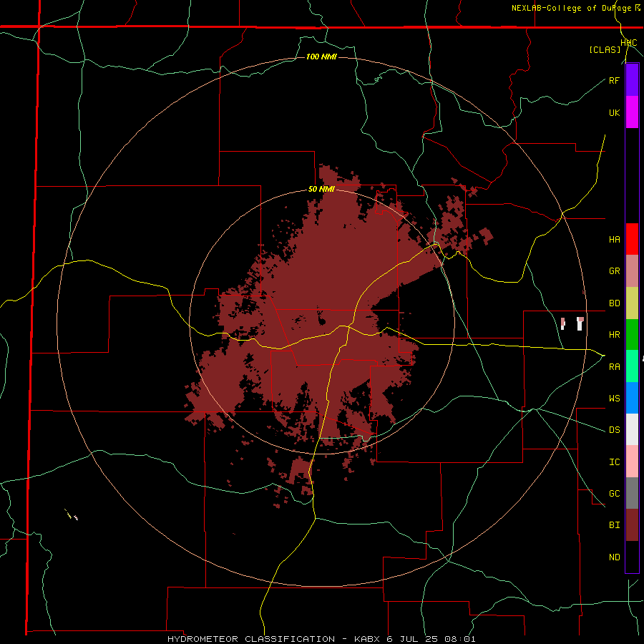This screenshot has width=644, height=644.
Task: Click the UK magenta legend swatch
Action: [632, 112]
